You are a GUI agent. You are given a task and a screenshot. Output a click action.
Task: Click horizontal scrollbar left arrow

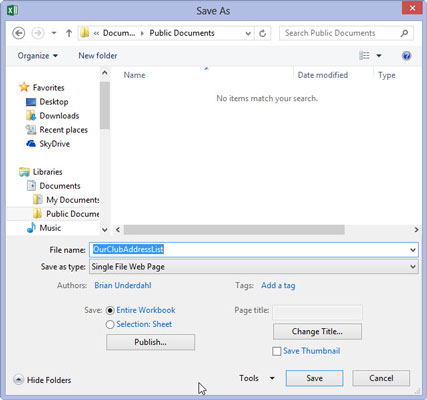118,229
